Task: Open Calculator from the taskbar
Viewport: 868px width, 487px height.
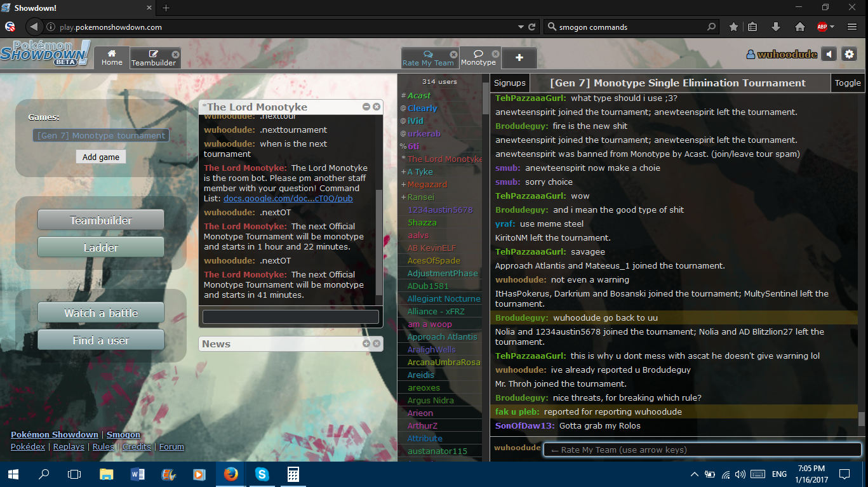Action: pyautogui.click(x=293, y=474)
